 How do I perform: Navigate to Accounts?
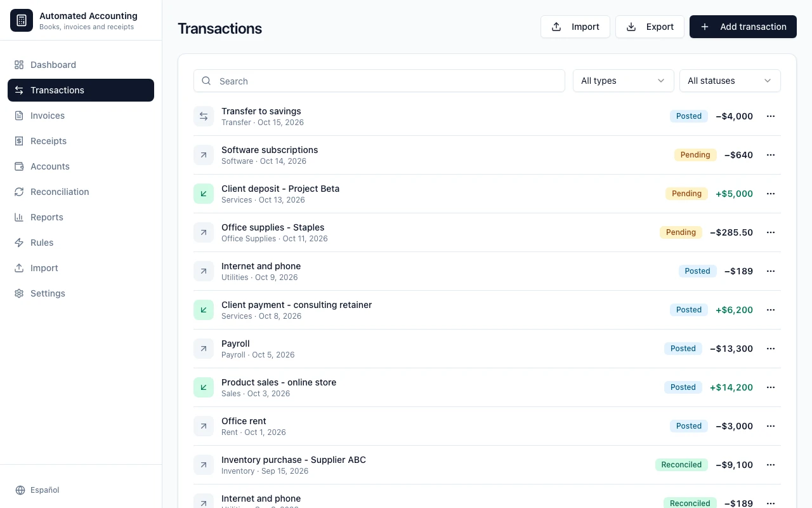point(81,166)
